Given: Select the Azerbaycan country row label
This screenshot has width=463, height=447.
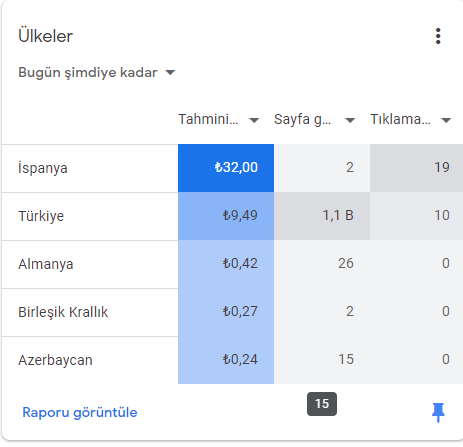Looking at the screenshot, I should tap(55, 360).
